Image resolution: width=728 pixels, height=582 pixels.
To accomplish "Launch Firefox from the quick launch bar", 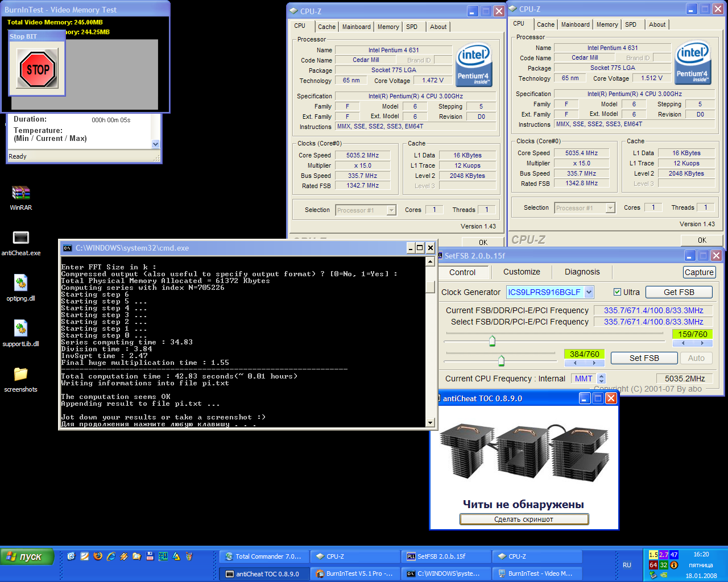I will coord(97,556).
